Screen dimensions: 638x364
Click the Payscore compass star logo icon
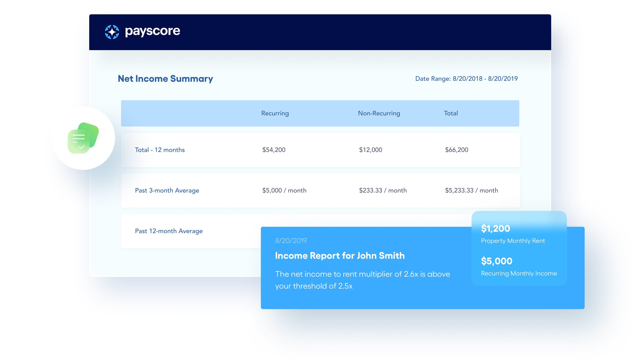112,32
